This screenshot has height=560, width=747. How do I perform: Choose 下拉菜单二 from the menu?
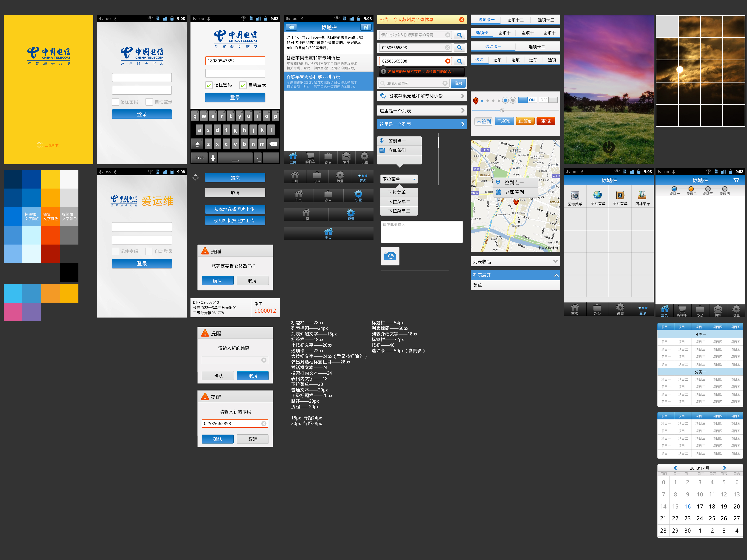(399, 202)
